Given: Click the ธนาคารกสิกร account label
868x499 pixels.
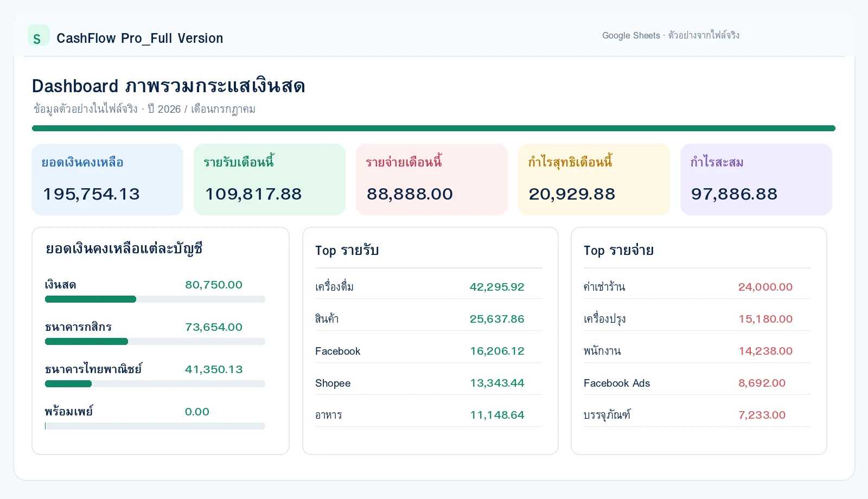Looking at the screenshot, I should (x=78, y=327).
